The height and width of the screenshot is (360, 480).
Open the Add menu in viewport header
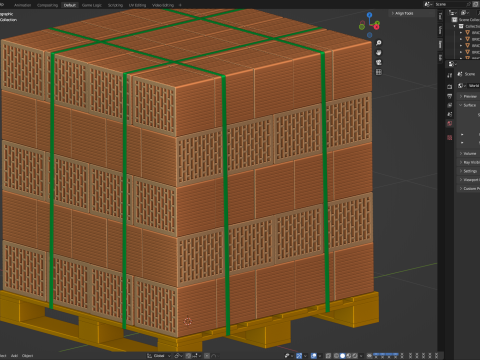coord(14,356)
